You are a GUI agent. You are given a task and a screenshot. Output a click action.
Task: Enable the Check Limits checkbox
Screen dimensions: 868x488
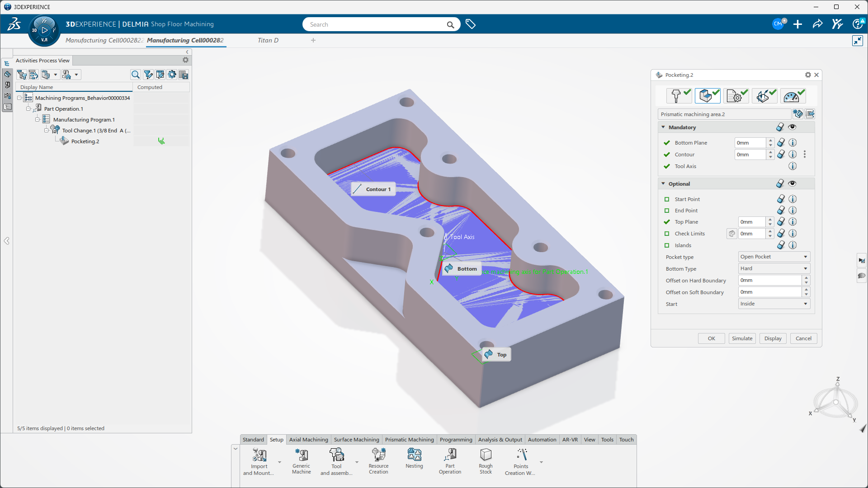pyautogui.click(x=667, y=234)
